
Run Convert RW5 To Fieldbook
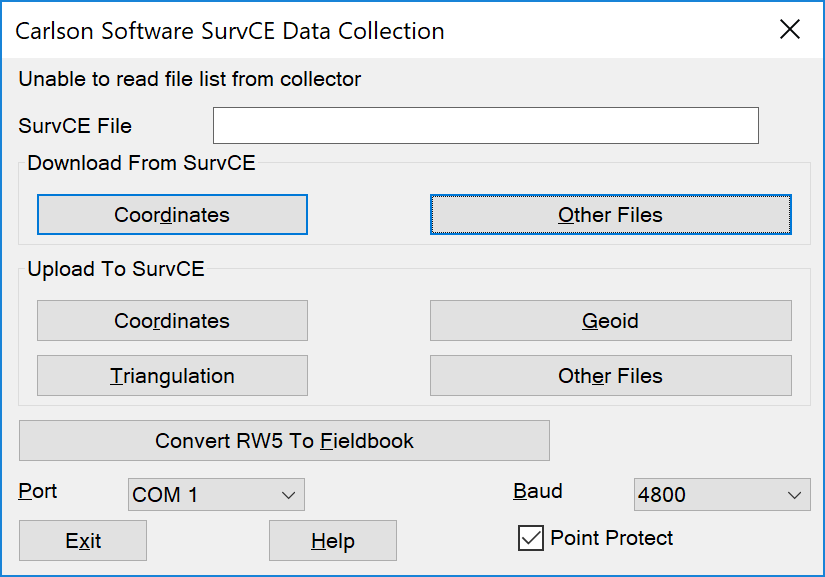(284, 441)
